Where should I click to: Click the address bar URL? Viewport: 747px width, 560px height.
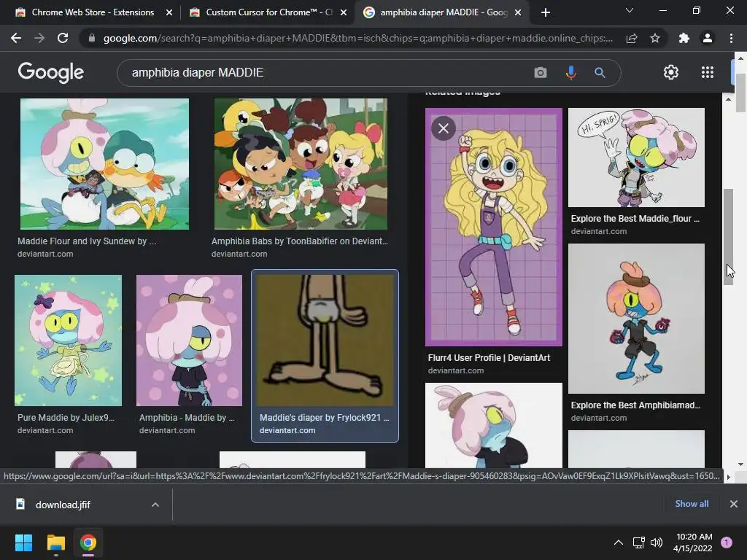[x=357, y=38]
